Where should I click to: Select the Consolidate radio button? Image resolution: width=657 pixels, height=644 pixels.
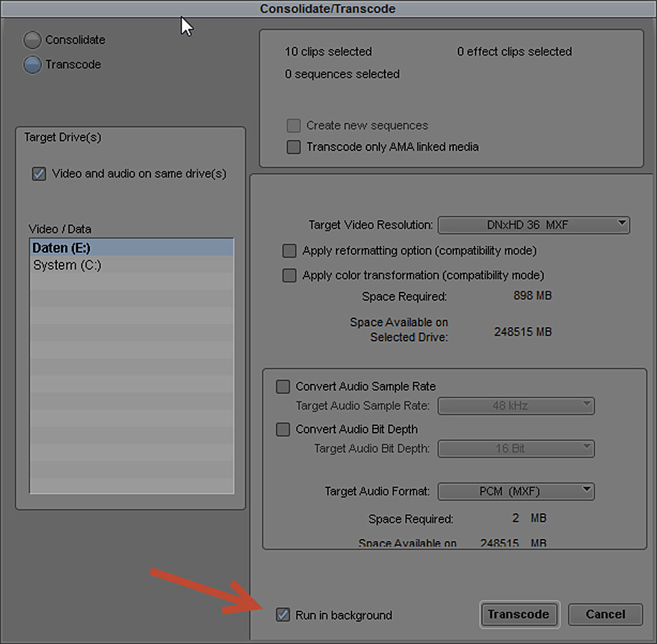pos(33,40)
